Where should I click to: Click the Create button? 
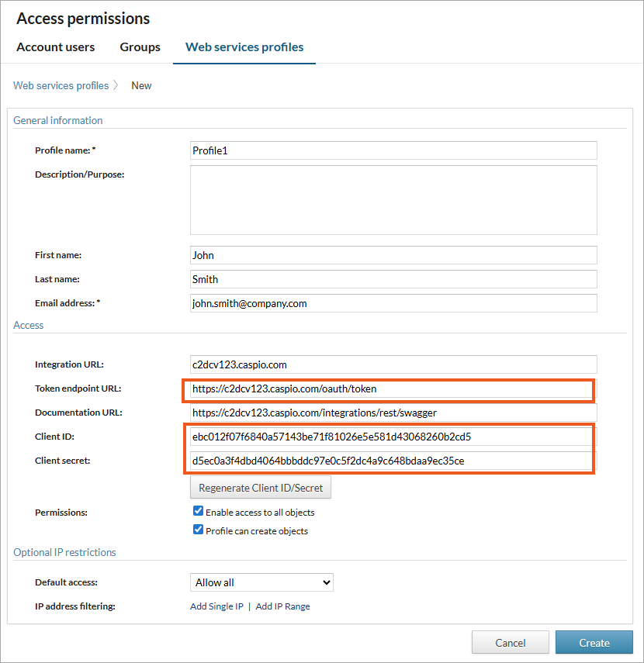(x=594, y=642)
